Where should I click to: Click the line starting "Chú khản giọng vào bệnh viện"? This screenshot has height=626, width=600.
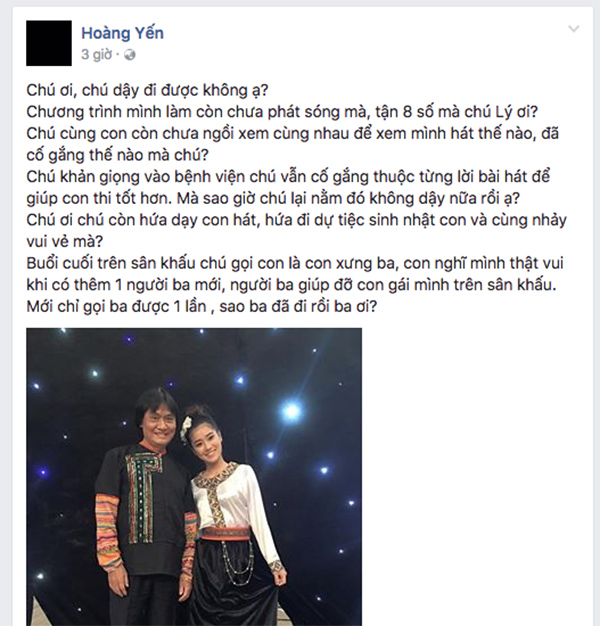[x=288, y=177]
